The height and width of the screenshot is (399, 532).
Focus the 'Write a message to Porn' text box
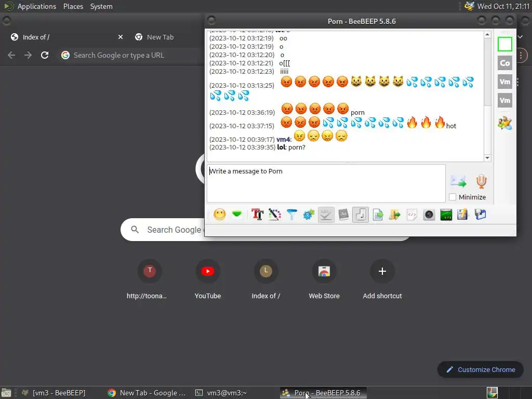[326, 183]
